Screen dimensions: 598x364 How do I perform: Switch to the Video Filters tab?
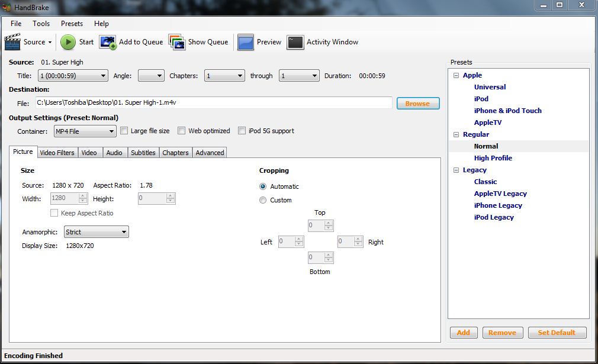tap(57, 153)
